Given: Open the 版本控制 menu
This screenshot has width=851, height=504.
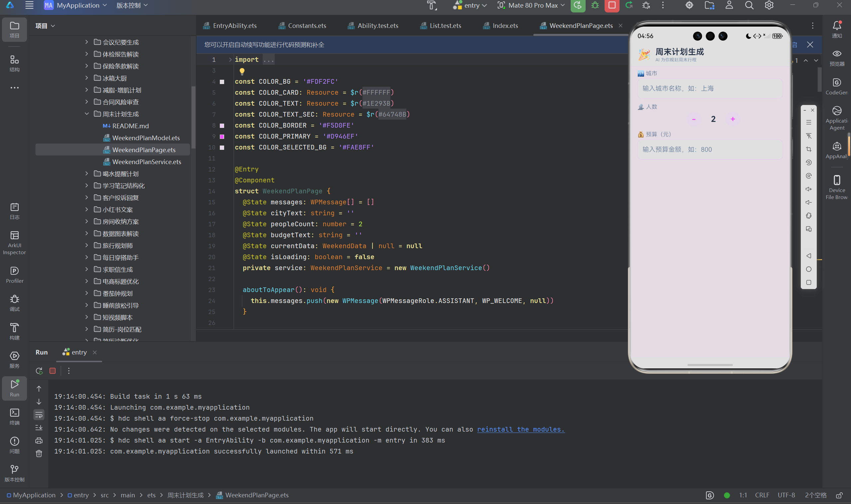Looking at the screenshot, I should click(132, 5).
